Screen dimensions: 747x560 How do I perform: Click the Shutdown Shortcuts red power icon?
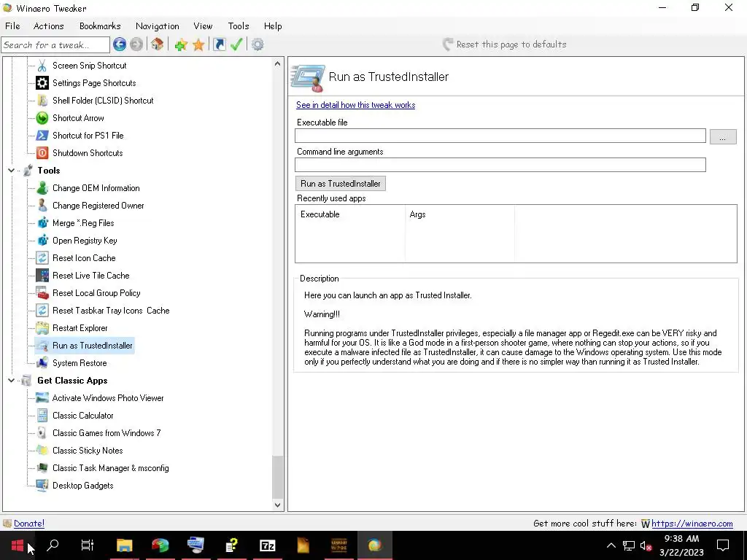tap(42, 153)
